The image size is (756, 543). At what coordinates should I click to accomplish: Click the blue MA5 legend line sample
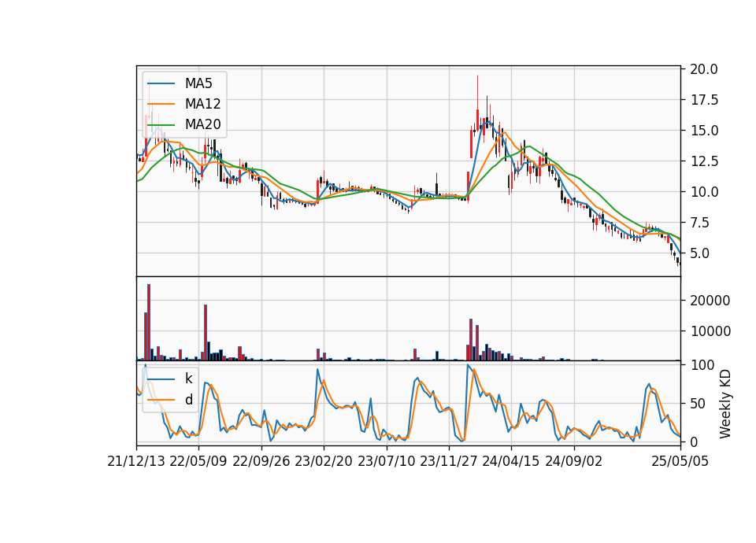point(161,83)
